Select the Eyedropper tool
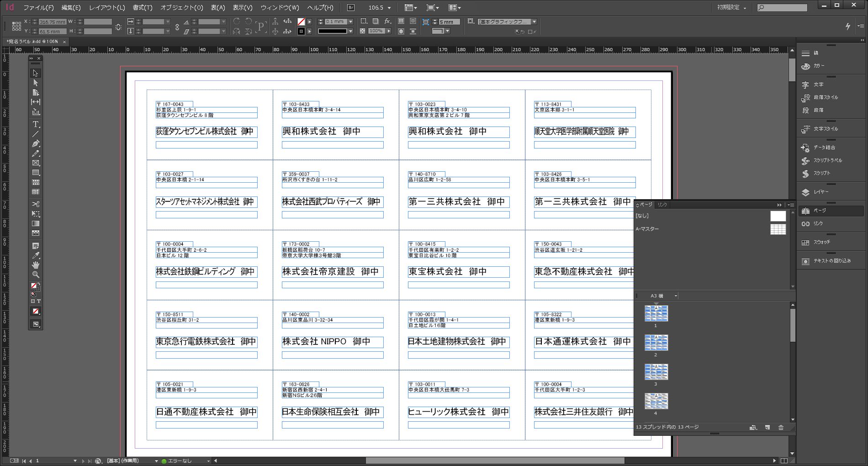868x466 pixels. click(36, 255)
